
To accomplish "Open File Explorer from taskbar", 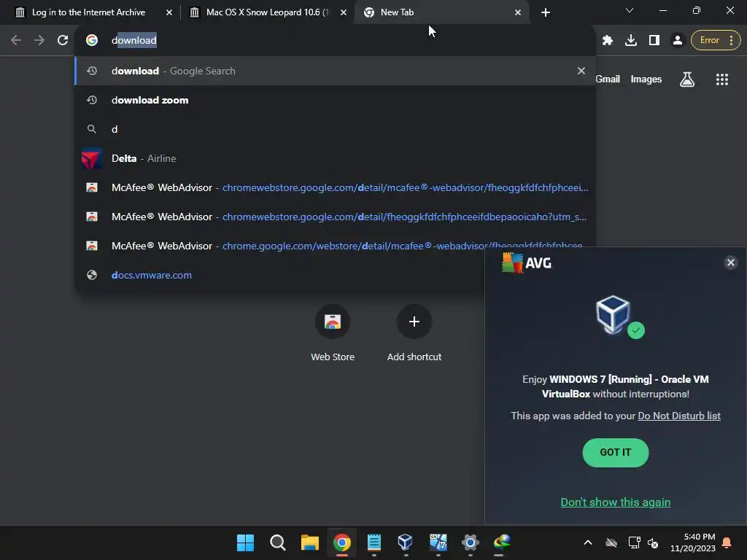I will pyautogui.click(x=309, y=542).
